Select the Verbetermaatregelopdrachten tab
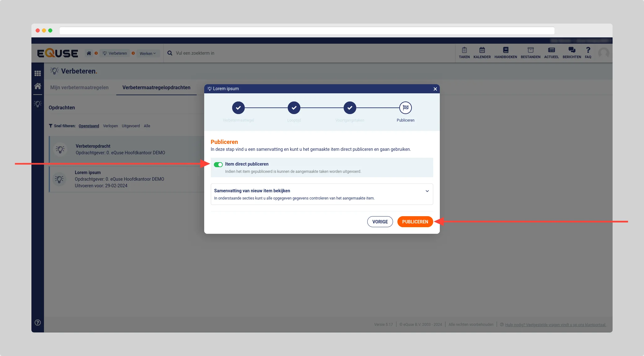This screenshot has height=356, width=644. tap(156, 87)
